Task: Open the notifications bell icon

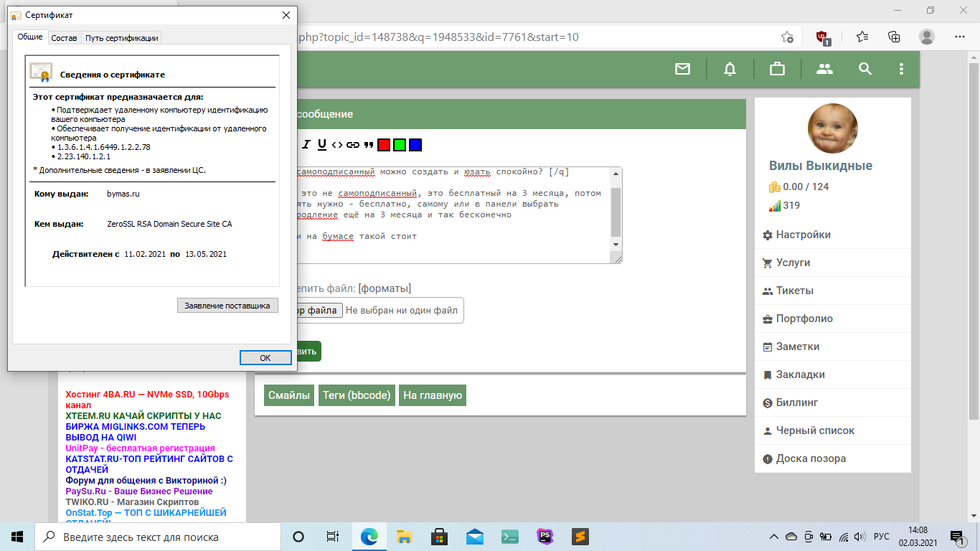Action: pyautogui.click(x=730, y=69)
